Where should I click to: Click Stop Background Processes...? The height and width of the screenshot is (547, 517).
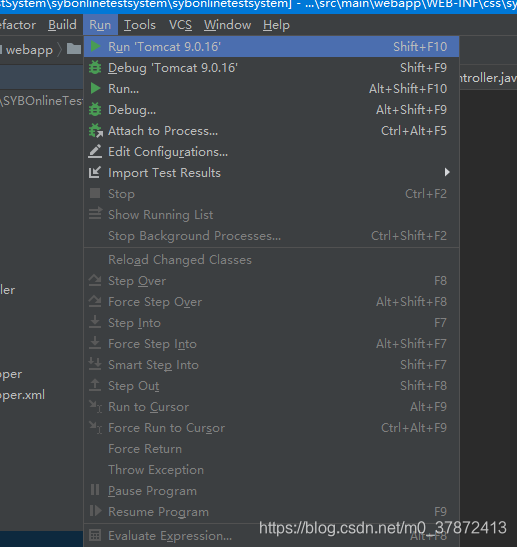tap(271, 235)
